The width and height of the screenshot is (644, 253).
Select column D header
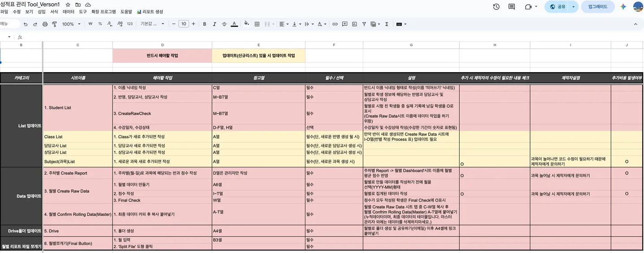(162, 45)
